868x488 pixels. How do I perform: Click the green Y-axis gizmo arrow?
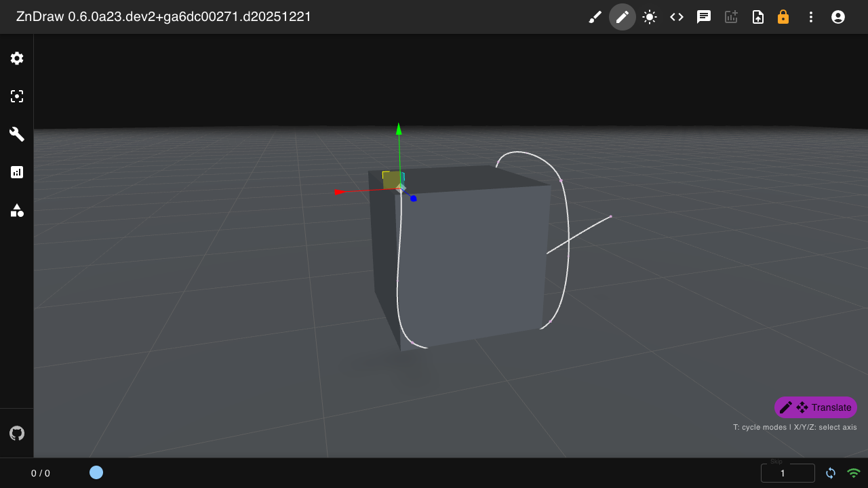(x=399, y=129)
